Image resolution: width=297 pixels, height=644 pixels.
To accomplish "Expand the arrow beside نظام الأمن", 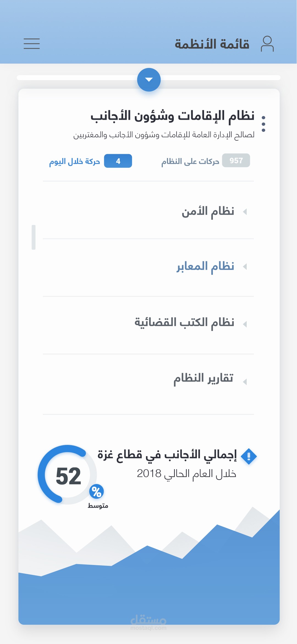I will 245,212.
